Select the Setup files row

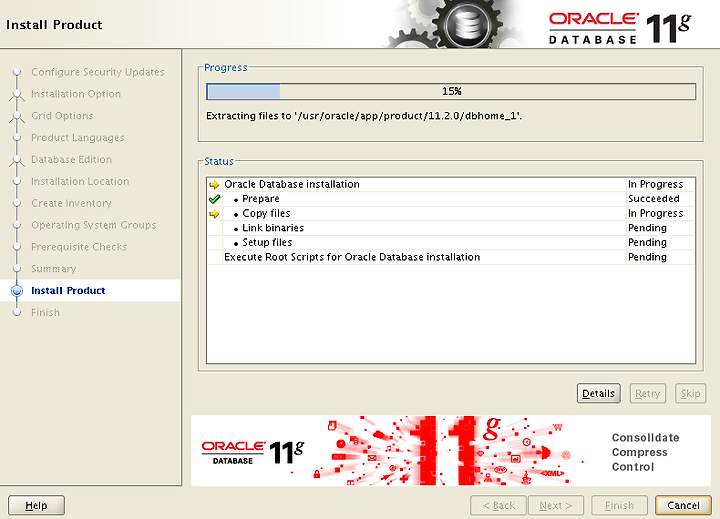tap(451, 243)
